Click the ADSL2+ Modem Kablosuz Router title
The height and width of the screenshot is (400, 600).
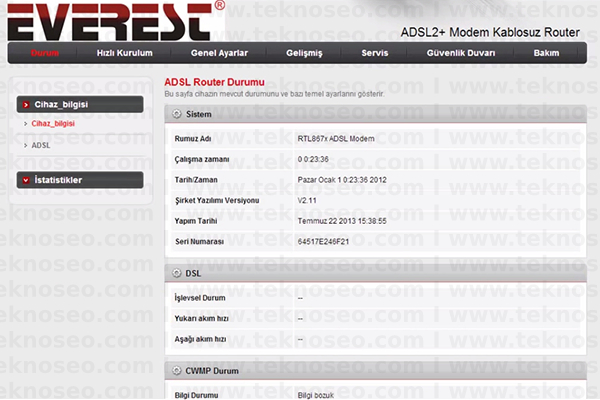tap(490, 33)
